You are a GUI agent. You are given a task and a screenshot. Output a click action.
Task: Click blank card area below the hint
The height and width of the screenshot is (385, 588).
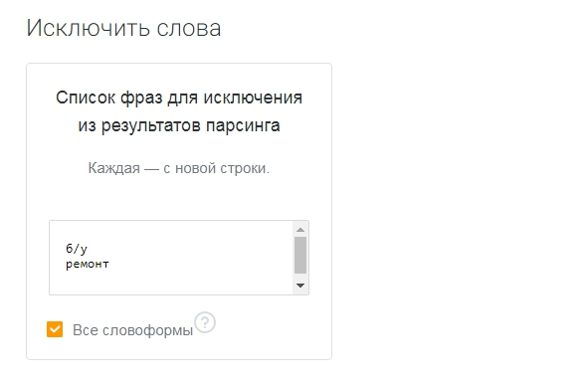179,199
